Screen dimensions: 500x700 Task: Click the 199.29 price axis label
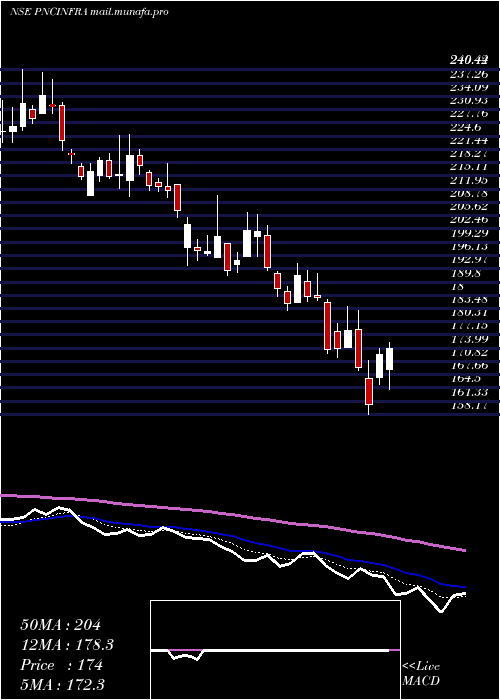coord(469,233)
